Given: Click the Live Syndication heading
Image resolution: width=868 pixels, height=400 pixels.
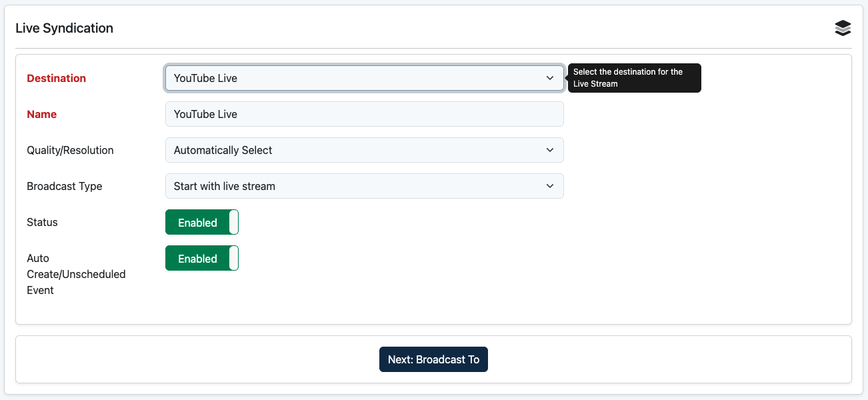Looking at the screenshot, I should pyautogui.click(x=64, y=28).
